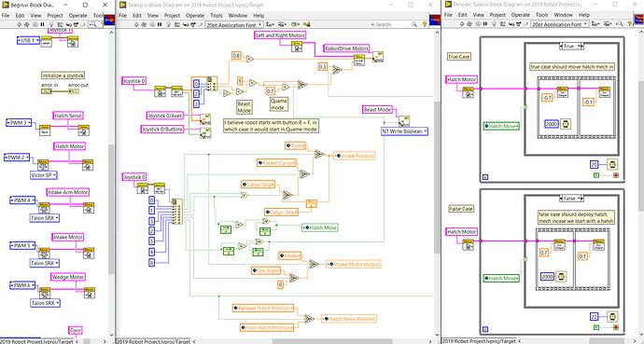Image resolution: width=644 pixels, height=344 pixels.
Task: Open 20pt Application Font dropdown in Teleop.vi
Action: pos(233,24)
